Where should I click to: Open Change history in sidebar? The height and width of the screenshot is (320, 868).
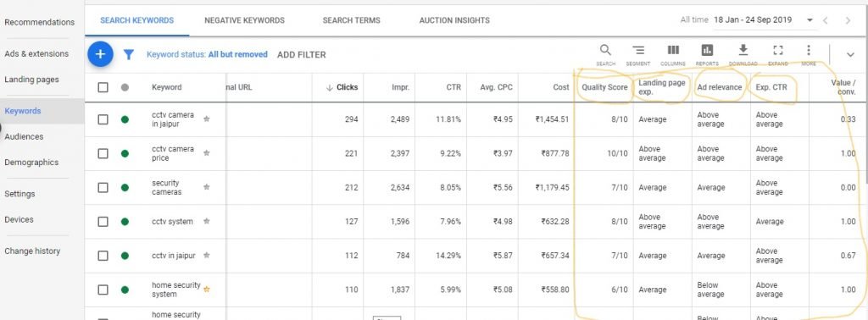click(x=32, y=251)
